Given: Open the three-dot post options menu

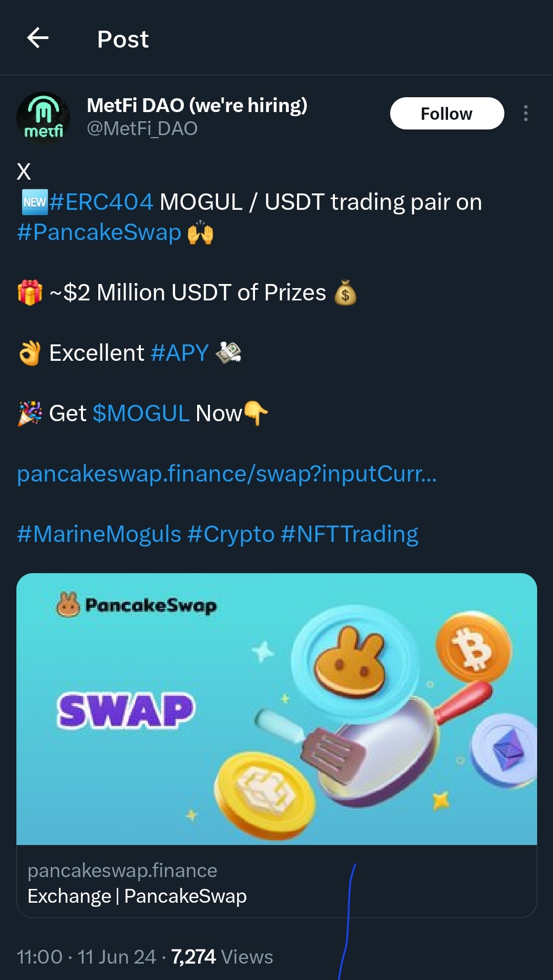Looking at the screenshot, I should click(525, 113).
